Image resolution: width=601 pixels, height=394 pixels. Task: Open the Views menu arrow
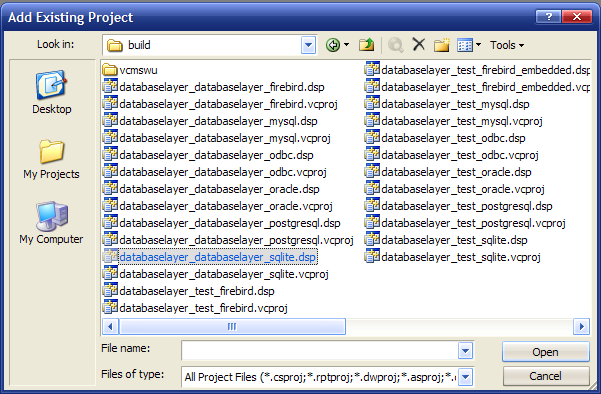click(x=478, y=45)
